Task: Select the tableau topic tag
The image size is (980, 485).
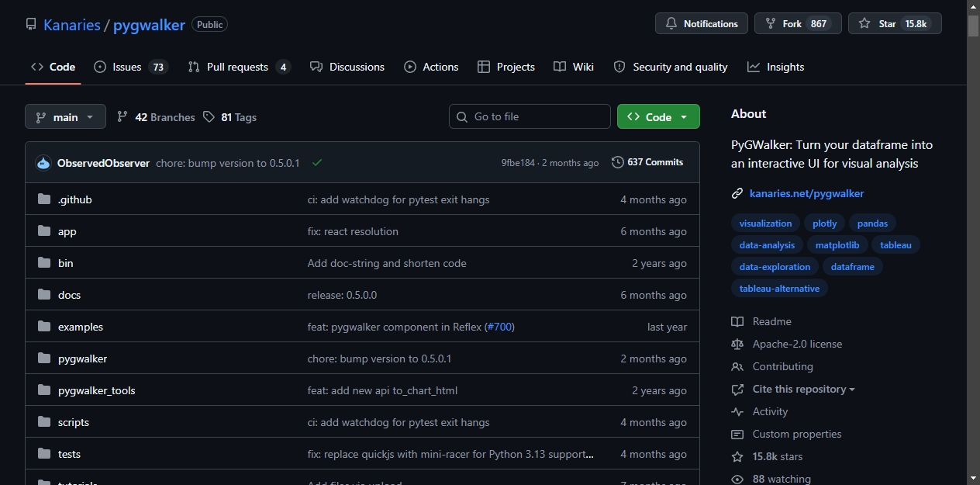Action: pyautogui.click(x=895, y=245)
